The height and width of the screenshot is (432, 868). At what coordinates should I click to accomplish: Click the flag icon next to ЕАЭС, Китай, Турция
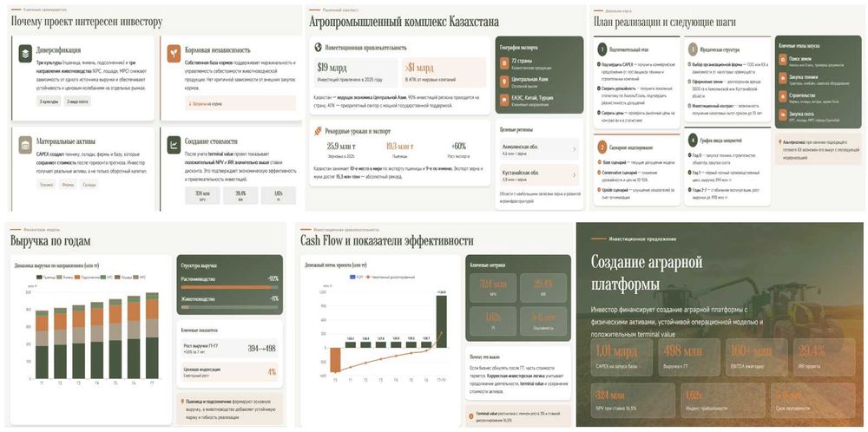coord(503,100)
